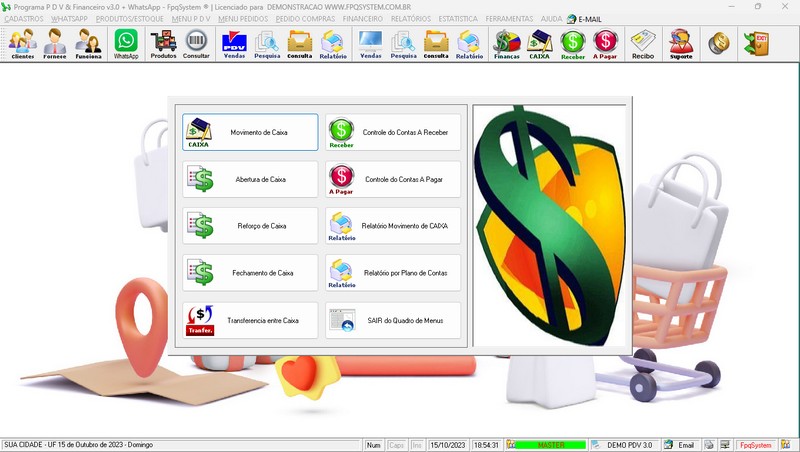Image resolution: width=800 pixels, height=452 pixels.
Task: Open Relatório Movimento de CAIXA
Action: click(x=393, y=226)
